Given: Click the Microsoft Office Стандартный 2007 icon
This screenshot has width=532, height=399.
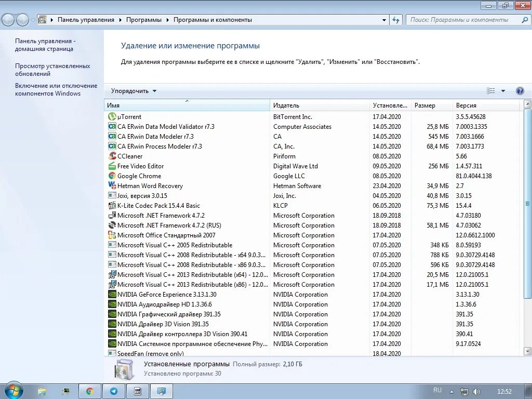Looking at the screenshot, I should (x=112, y=235).
